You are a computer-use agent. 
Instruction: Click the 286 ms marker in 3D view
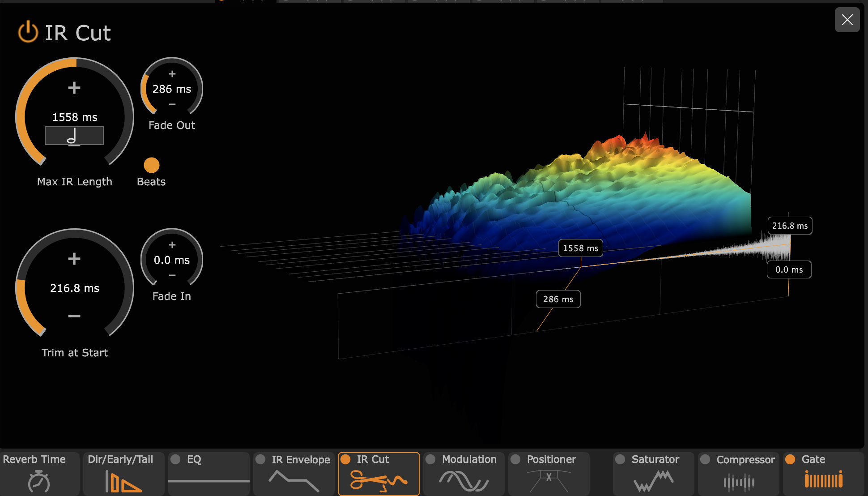click(x=558, y=299)
